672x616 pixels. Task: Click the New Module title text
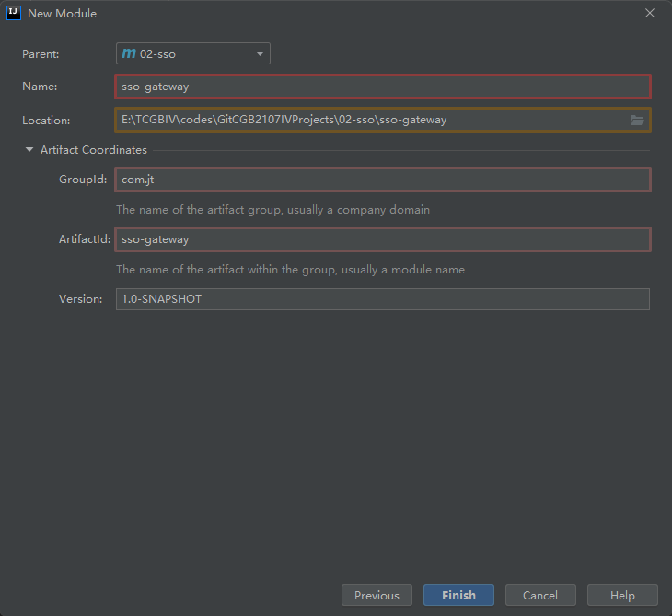pyautogui.click(x=63, y=14)
